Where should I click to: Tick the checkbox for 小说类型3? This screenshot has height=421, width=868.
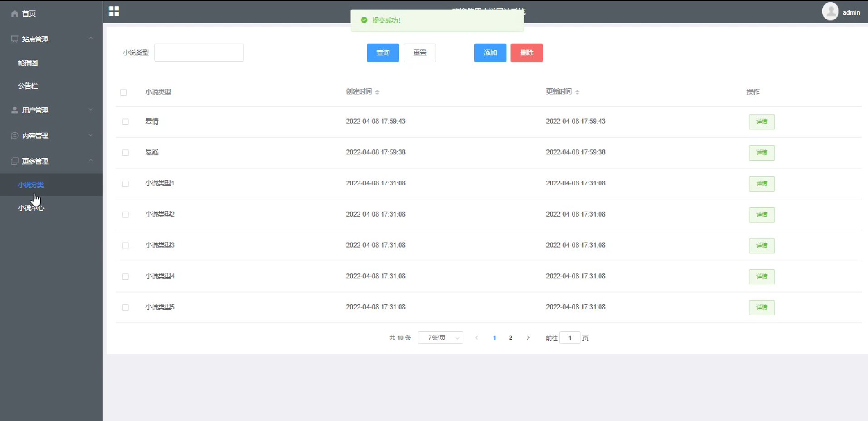click(x=125, y=245)
